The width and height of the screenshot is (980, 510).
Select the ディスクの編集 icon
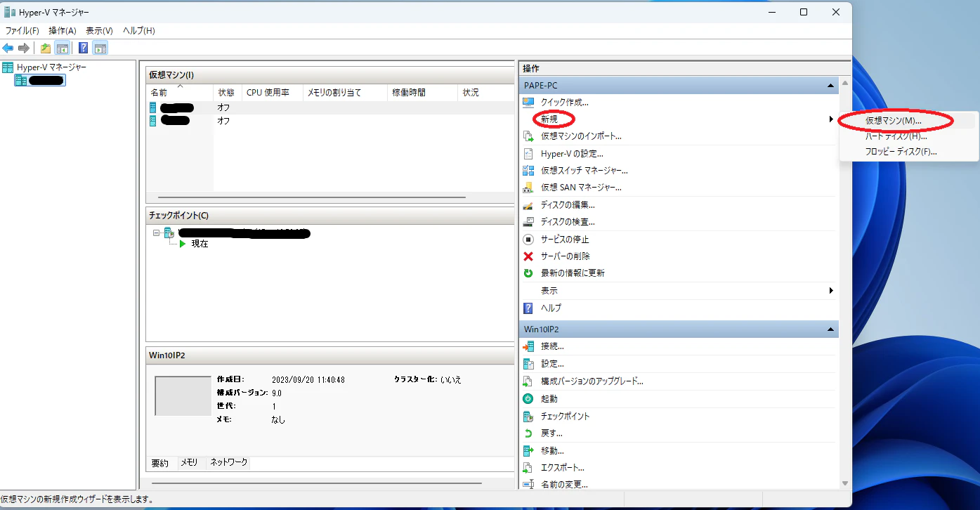point(528,204)
